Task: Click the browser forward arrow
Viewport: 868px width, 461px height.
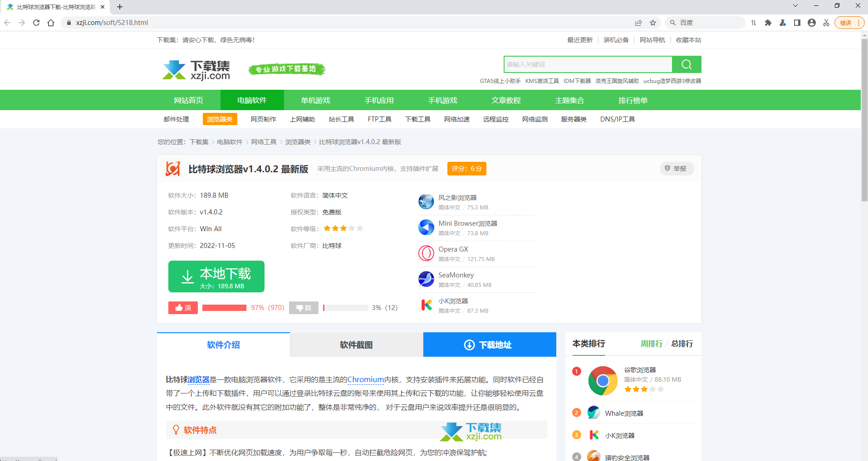Action: (x=22, y=23)
